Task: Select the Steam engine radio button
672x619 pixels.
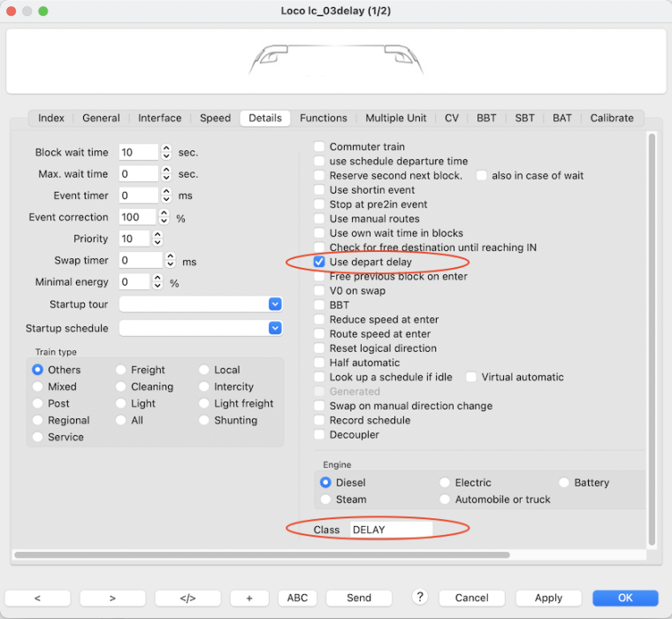Action: 326,500
